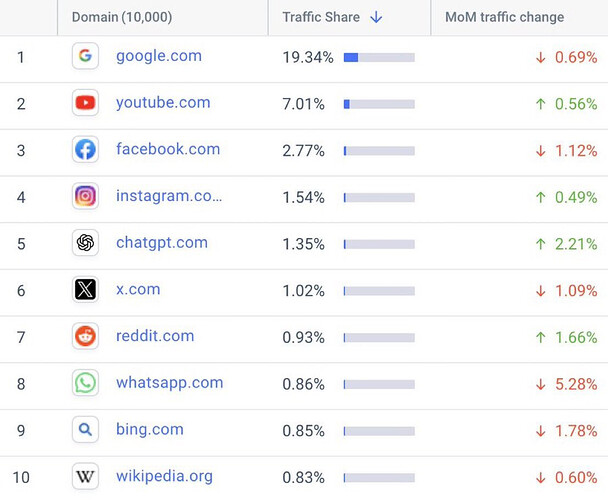Image resolution: width=608 pixels, height=500 pixels.
Task: Click the Wikipedia logo icon
Action: pyautogui.click(x=86, y=476)
